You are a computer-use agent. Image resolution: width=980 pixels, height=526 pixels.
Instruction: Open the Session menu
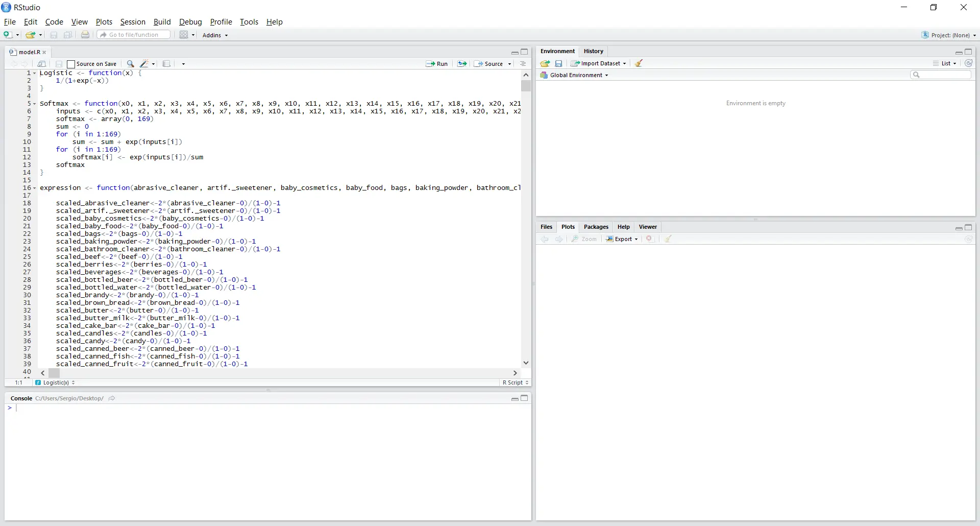coord(133,22)
